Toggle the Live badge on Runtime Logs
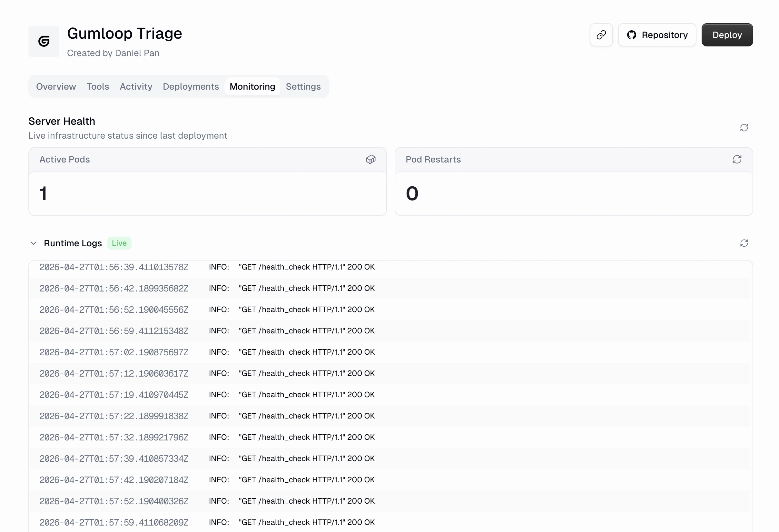This screenshot has width=779, height=532. point(119,243)
